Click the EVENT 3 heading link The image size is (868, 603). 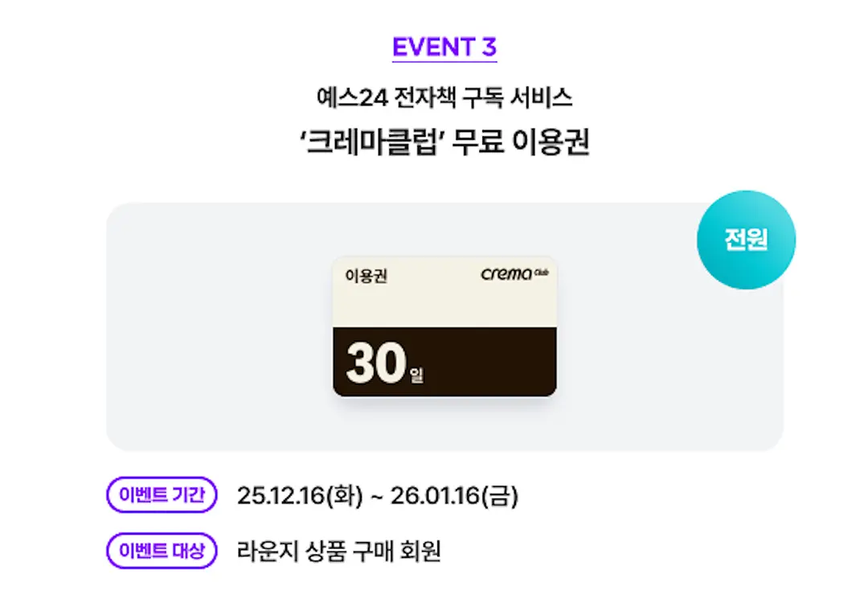(x=444, y=47)
